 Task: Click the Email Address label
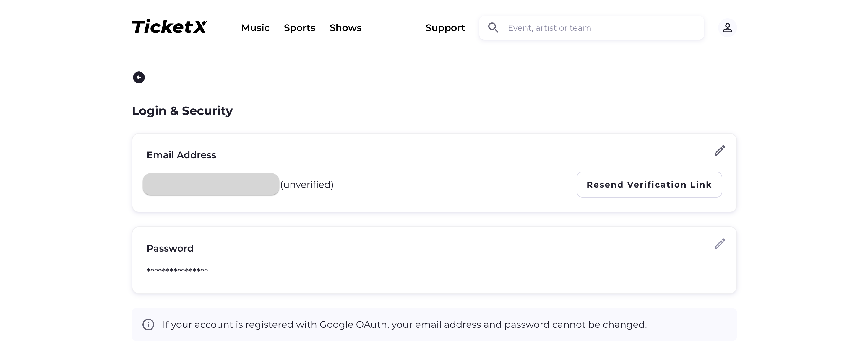181,155
